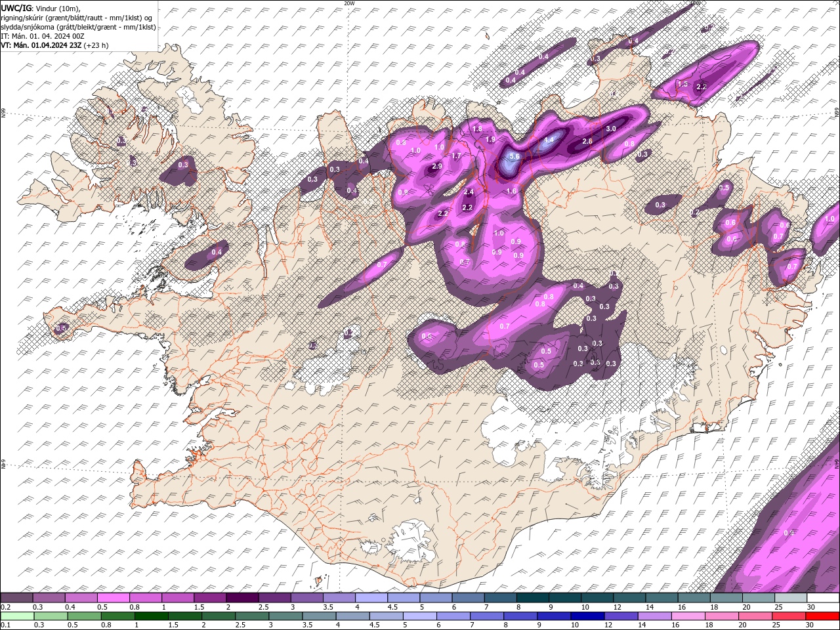
Task: Select the dark purple snow-scale swatch labeled 2
Action: click(242, 598)
